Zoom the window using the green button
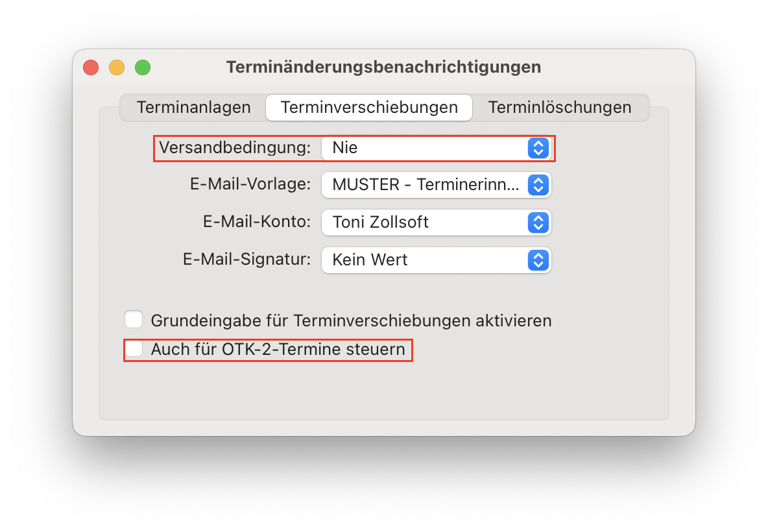The width and height of the screenshot is (768, 532). [143, 67]
